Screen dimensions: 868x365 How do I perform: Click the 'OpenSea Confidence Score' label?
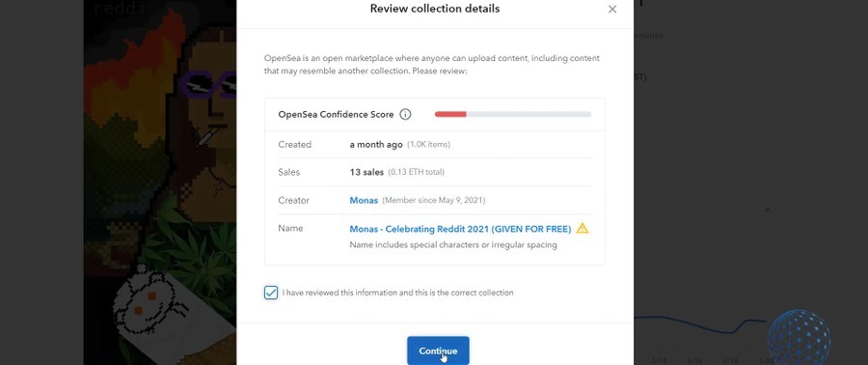[336, 115]
